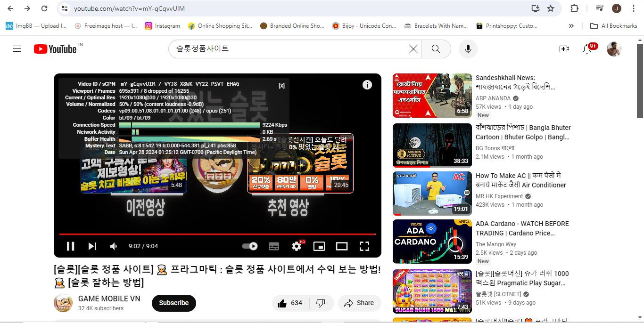Open Branded Online Sho... bookmark

[x=292, y=26]
